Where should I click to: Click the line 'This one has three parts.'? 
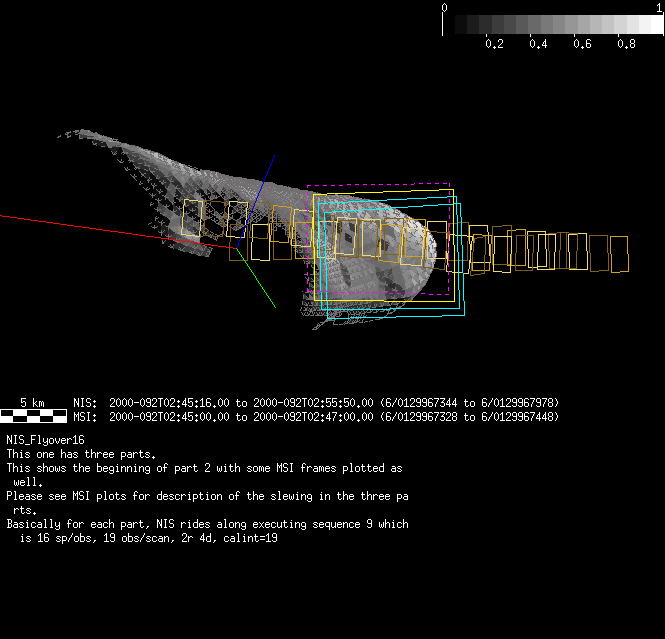[x=81, y=454]
